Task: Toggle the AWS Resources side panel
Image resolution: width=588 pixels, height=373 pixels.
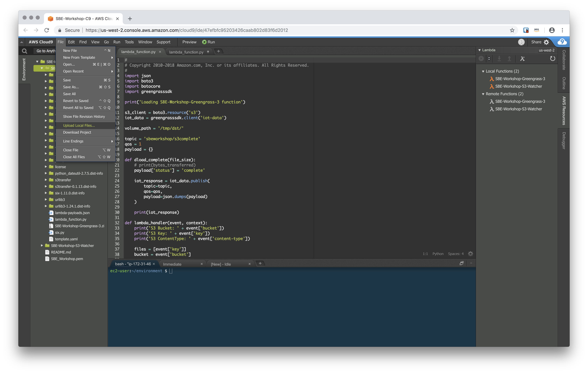Action: (x=564, y=111)
